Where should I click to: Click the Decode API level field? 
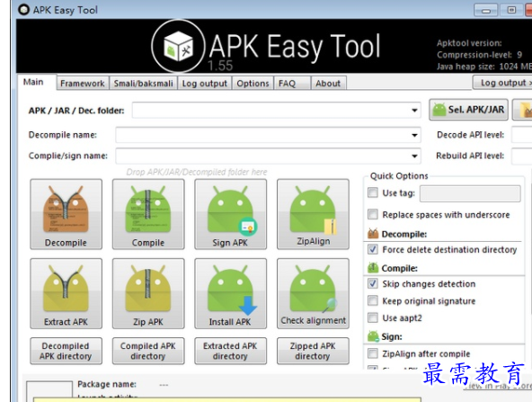point(522,135)
